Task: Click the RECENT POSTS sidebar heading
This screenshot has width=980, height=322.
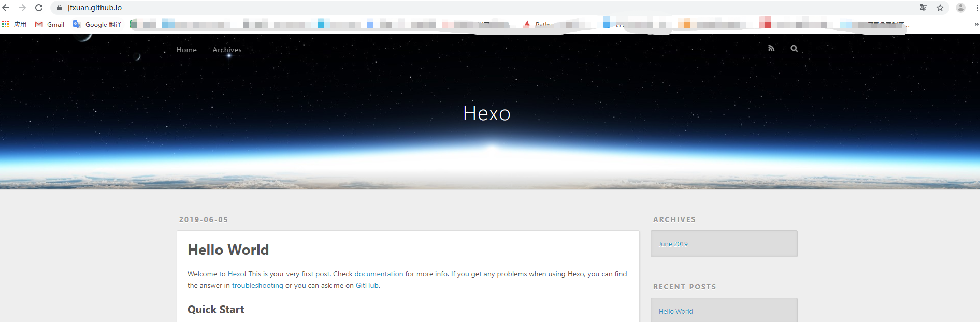Action: (x=685, y=287)
